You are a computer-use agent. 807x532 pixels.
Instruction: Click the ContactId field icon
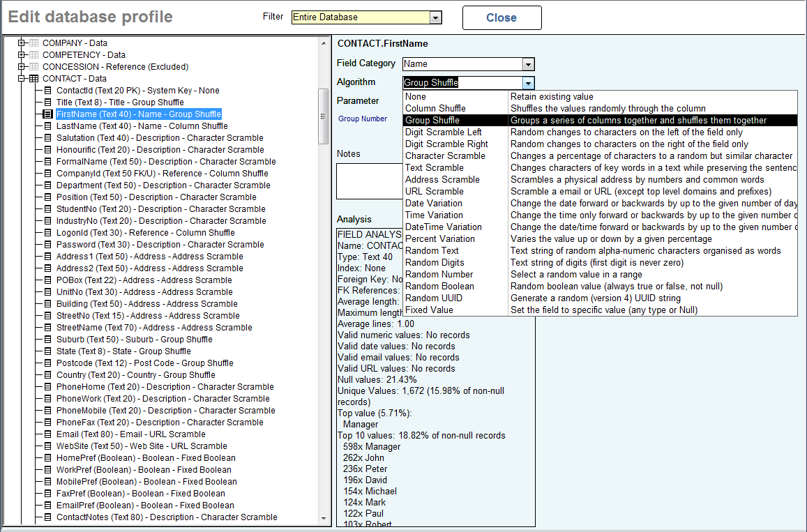(48, 91)
